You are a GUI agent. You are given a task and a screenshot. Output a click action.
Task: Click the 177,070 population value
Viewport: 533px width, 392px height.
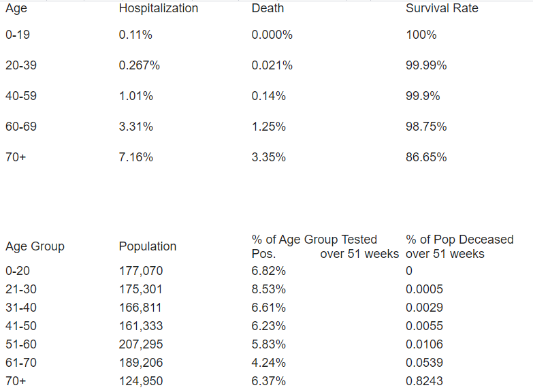click(x=141, y=271)
